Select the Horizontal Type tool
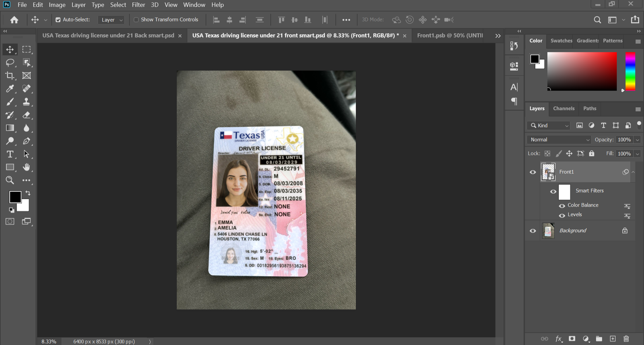This screenshot has height=345, width=644. click(x=10, y=154)
